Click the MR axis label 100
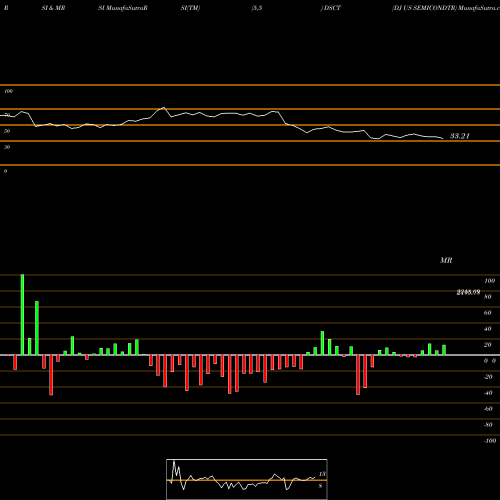 (x=490, y=281)
